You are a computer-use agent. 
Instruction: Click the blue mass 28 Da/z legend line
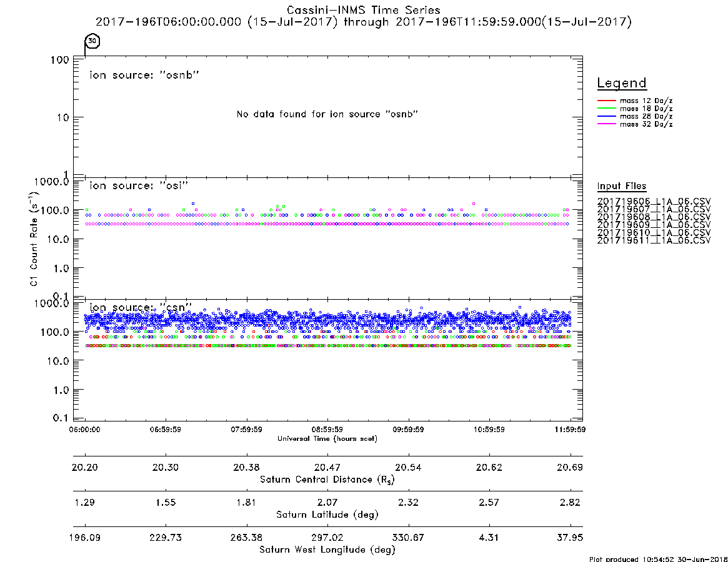[x=606, y=117]
